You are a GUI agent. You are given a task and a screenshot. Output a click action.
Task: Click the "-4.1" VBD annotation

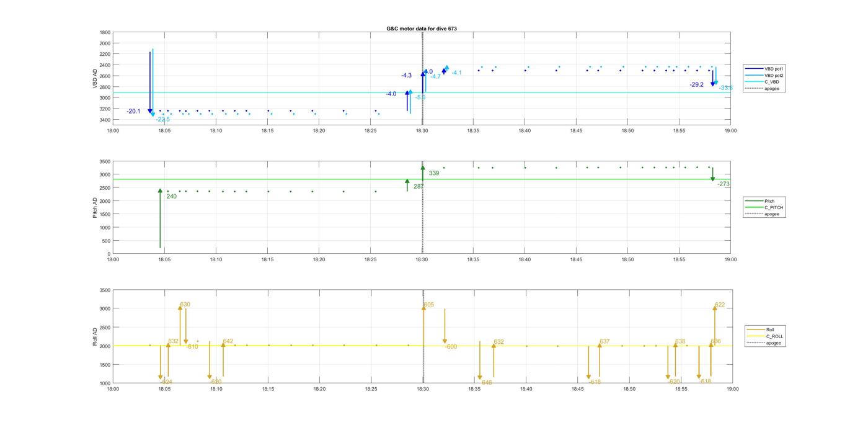point(456,73)
